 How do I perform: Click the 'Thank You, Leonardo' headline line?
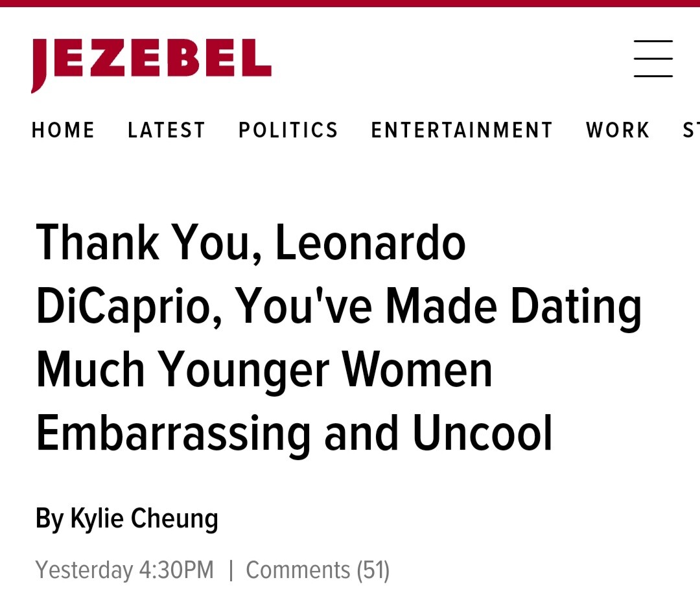(251, 243)
